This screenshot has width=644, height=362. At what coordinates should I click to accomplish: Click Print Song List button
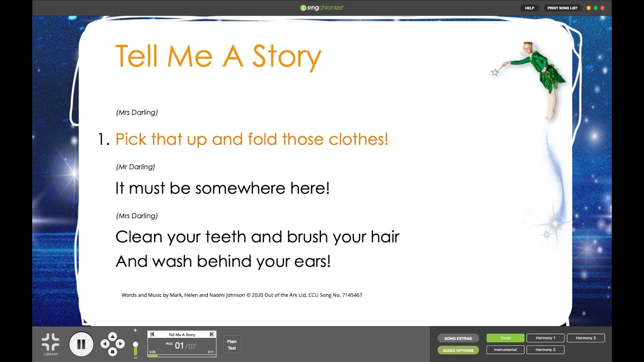pos(562,8)
